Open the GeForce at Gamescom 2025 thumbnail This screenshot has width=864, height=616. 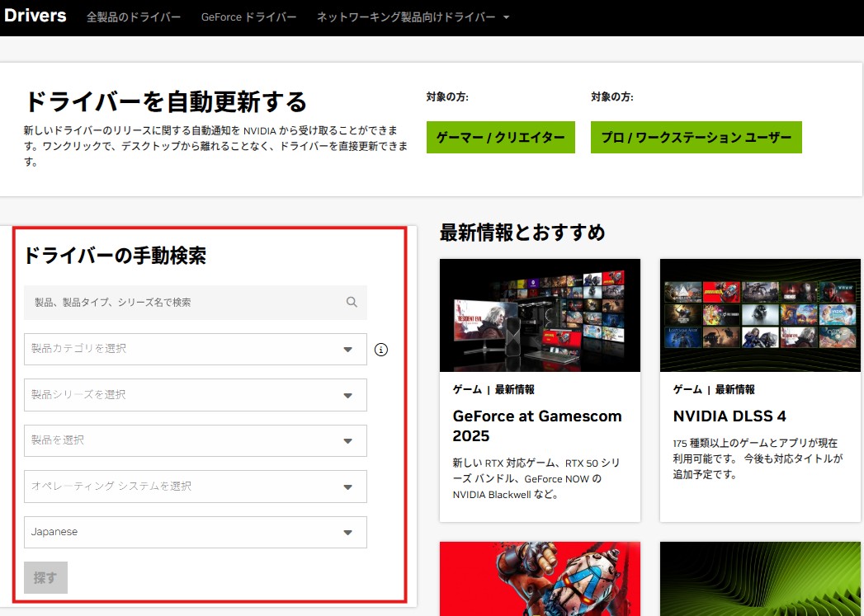pos(540,315)
